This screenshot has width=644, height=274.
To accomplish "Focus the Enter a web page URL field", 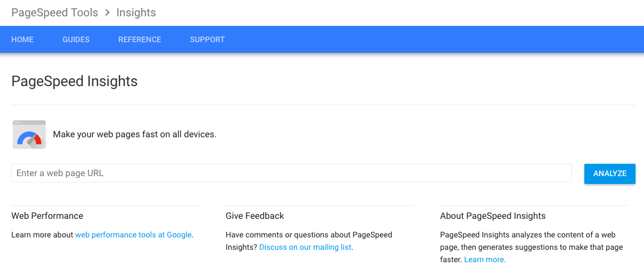I will click(291, 173).
